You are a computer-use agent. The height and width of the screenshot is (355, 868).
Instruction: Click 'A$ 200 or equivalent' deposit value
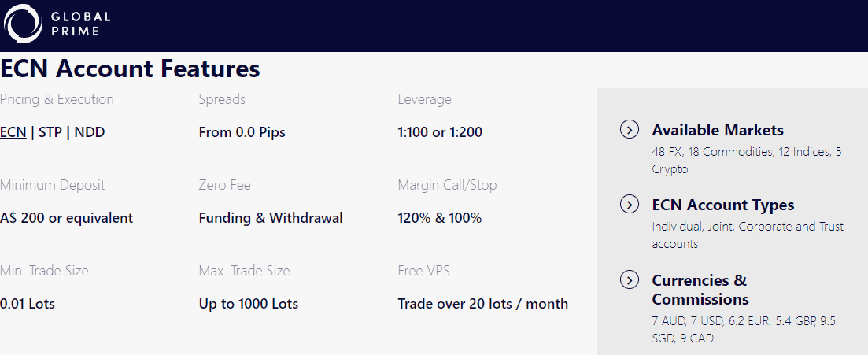(x=67, y=218)
